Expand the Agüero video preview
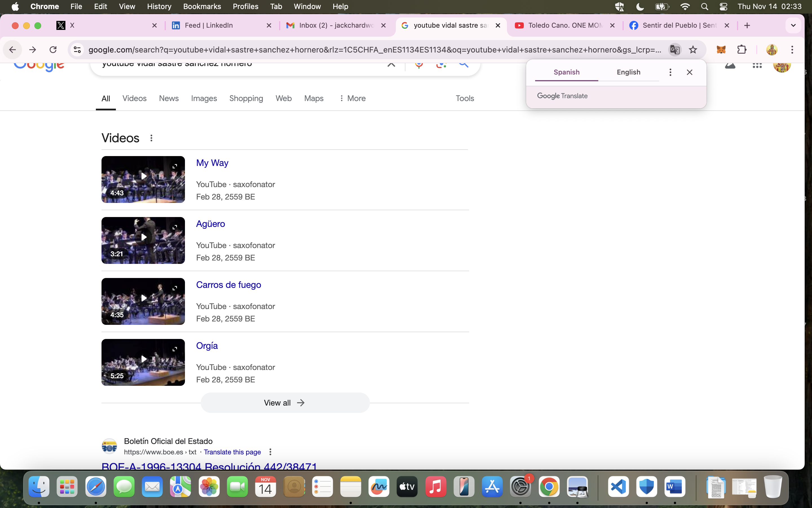 175,227
